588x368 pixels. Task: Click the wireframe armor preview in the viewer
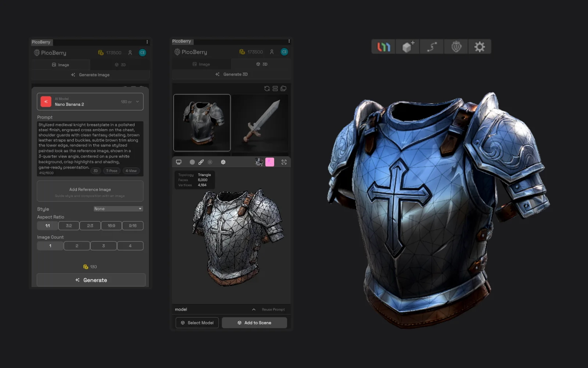point(238,237)
